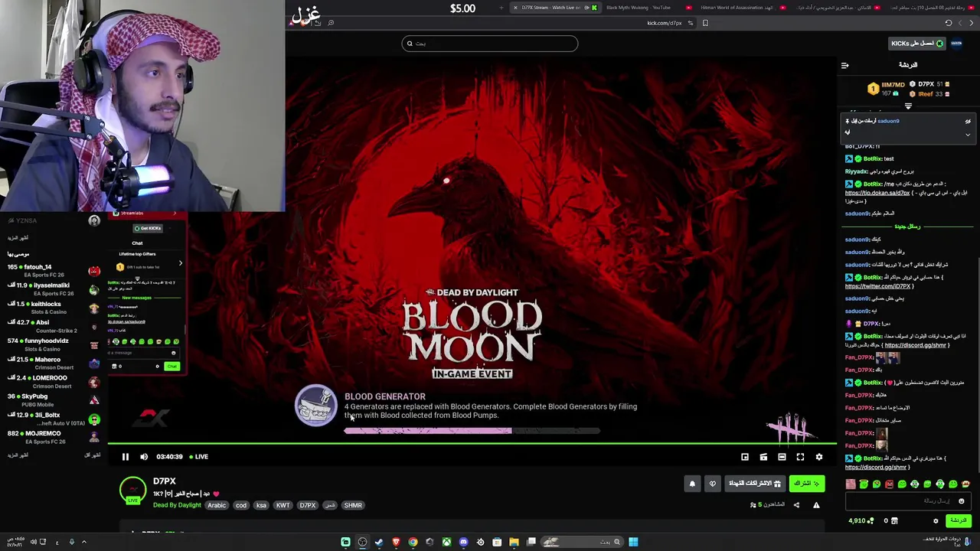Hide the pinned message icon
This screenshot has width=980, height=551.
(968, 121)
